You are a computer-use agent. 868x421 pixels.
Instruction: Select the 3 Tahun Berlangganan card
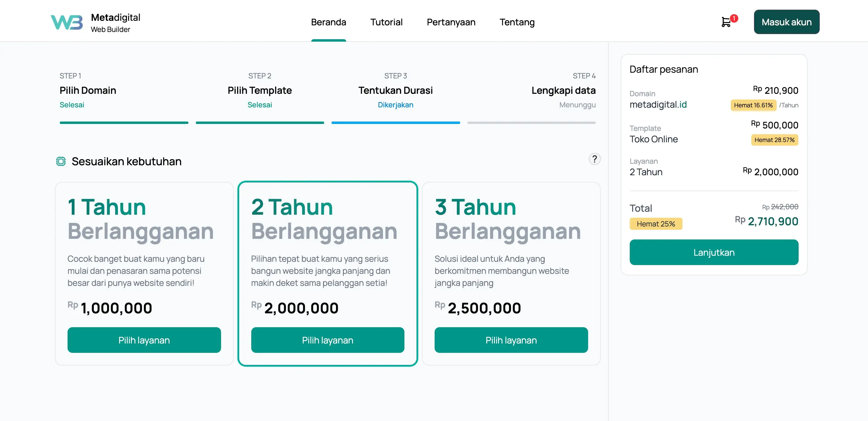(x=511, y=236)
